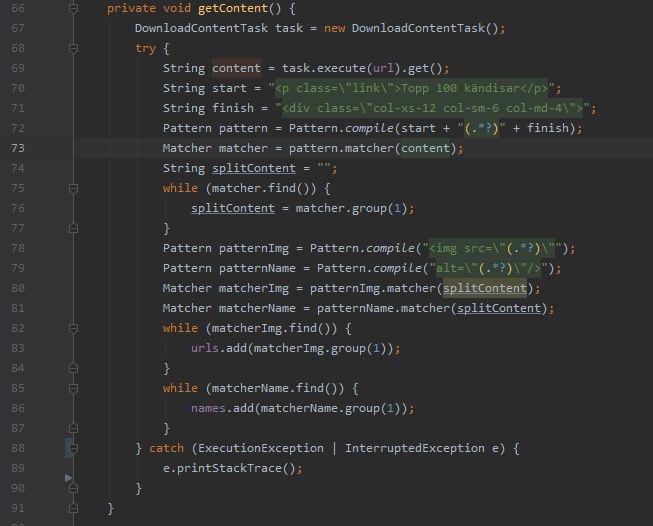The height and width of the screenshot is (526, 653).
Task: Click the 'col-xs-12 col-sm-6 col-md-4' string
Action: tap(467, 108)
